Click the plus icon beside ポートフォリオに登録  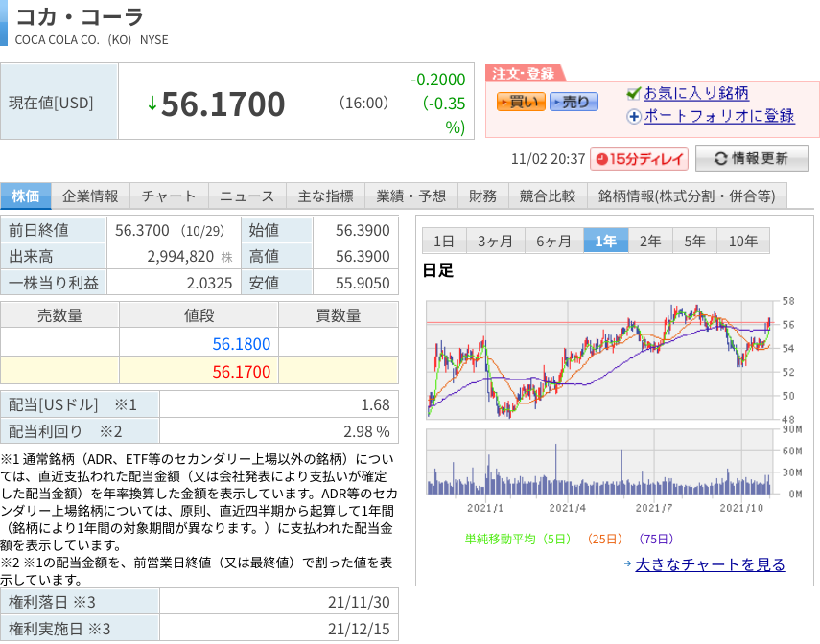click(634, 116)
